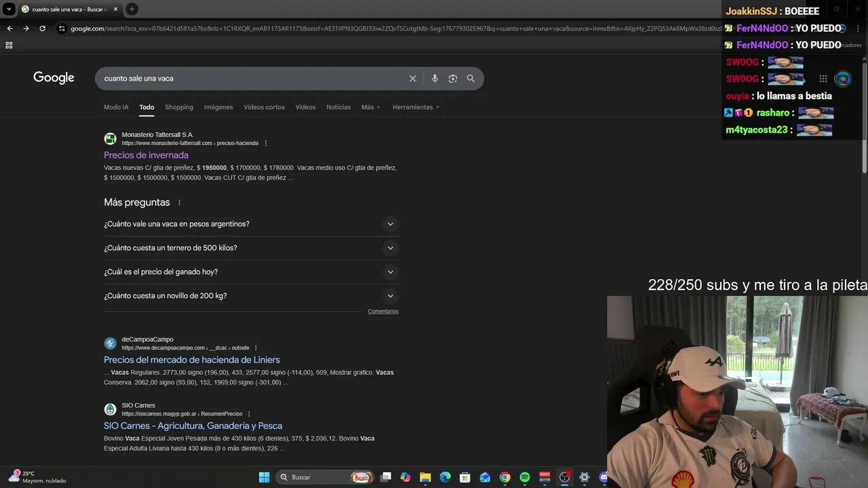This screenshot has width=868, height=488.
Task: Open 'Más preguntas' three-dot options
Action: pos(179,203)
